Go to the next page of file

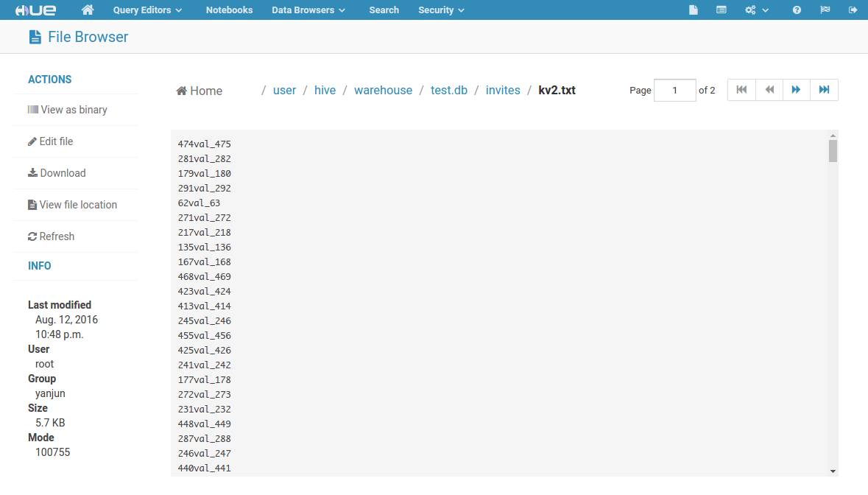tap(796, 90)
